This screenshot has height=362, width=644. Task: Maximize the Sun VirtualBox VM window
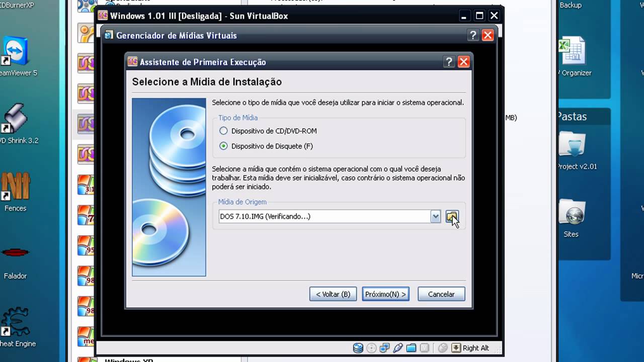coord(479,16)
